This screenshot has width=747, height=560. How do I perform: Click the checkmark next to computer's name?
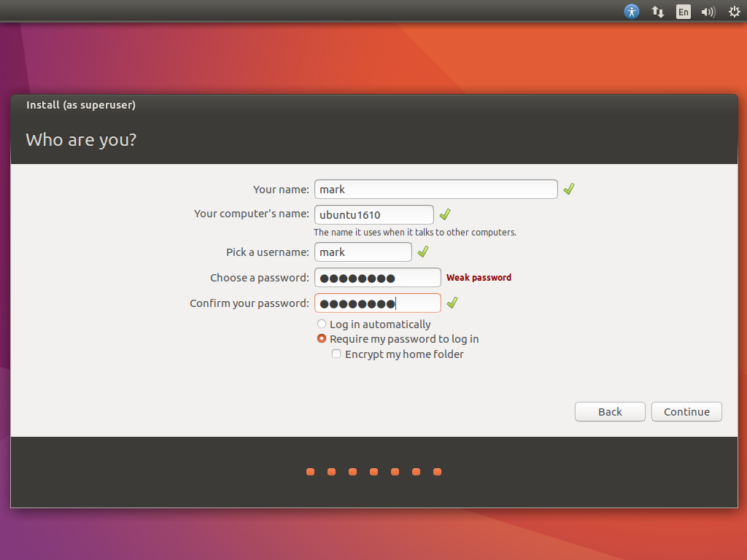click(445, 214)
